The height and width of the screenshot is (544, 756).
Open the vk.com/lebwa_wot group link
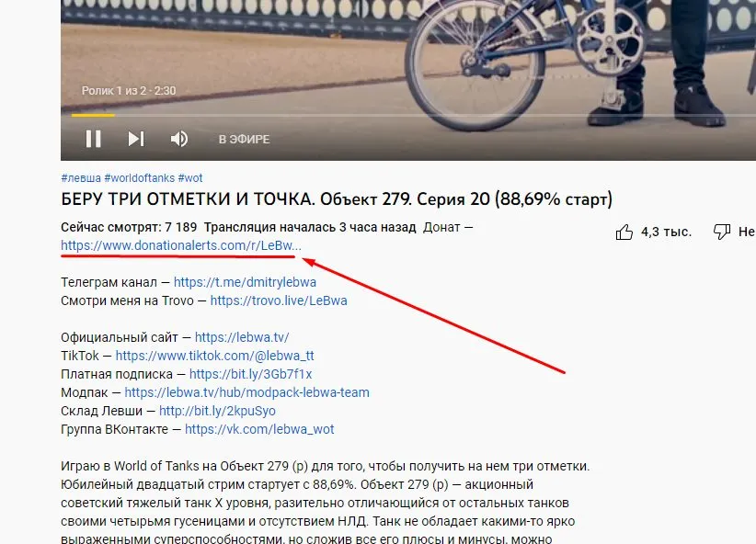click(x=259, y=429)
